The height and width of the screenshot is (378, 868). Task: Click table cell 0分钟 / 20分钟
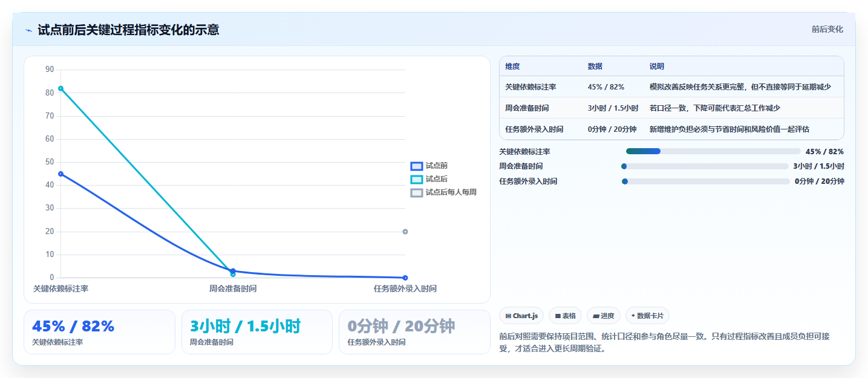coord(612,129)
